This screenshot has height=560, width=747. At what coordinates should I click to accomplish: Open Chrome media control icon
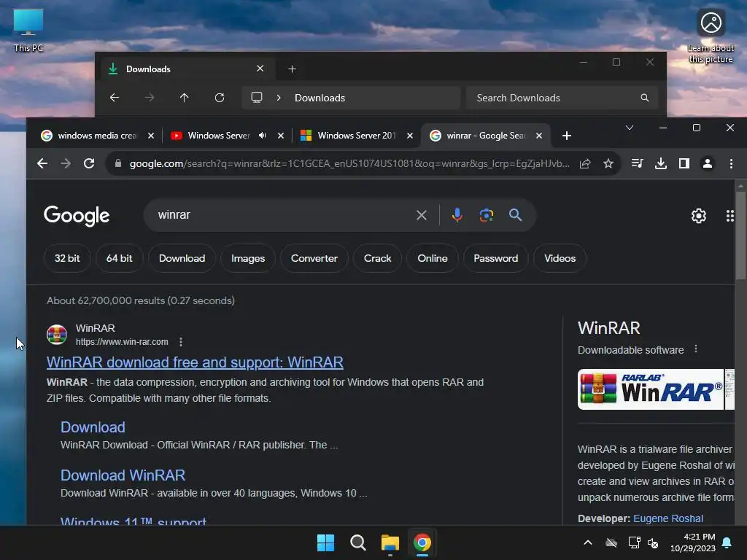coord(637,163)
